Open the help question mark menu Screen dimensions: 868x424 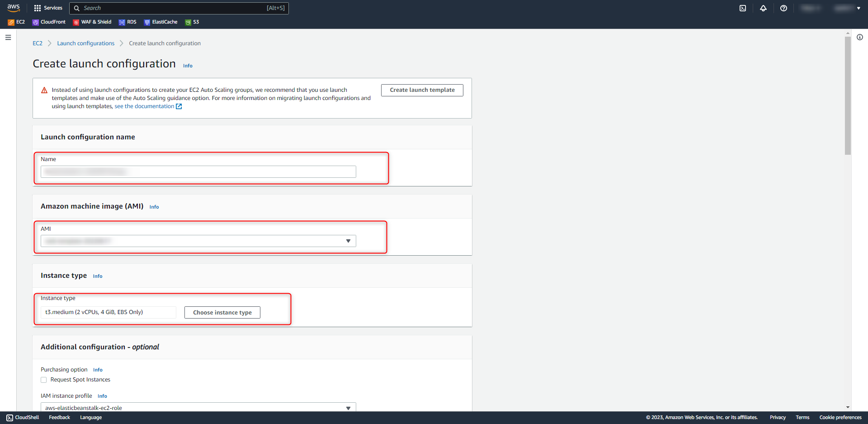tap(784, 8)
